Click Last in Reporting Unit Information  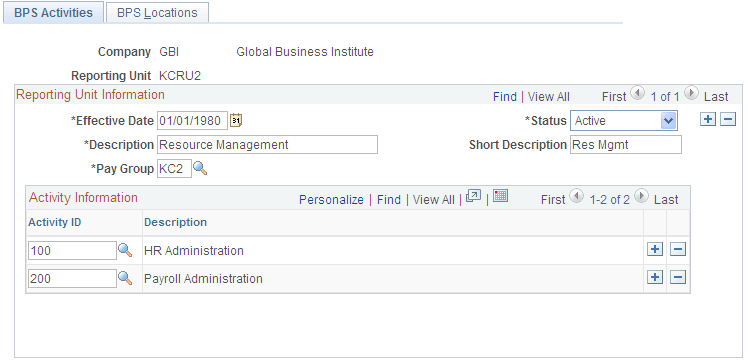click(x=716, y=97)
